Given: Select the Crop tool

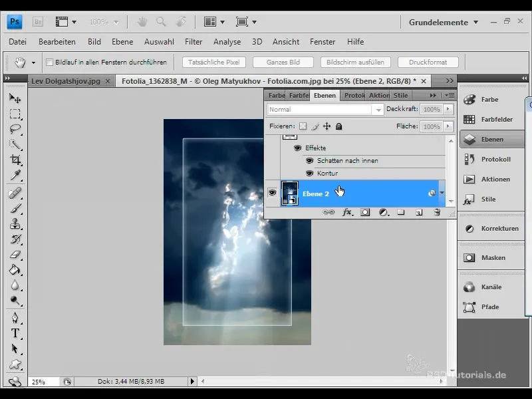Looking at the screenshot, I should click(15, 160).
